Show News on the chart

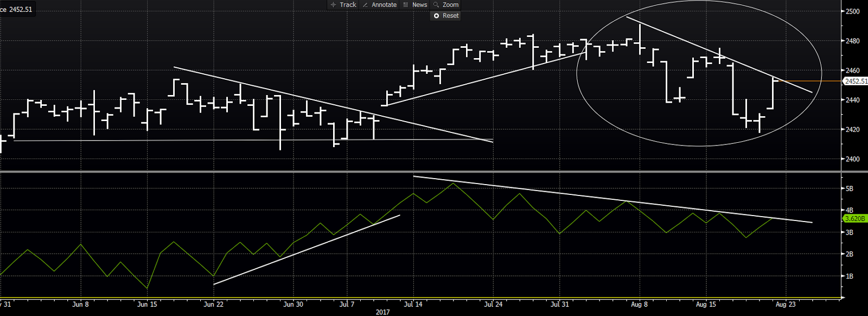416,5
